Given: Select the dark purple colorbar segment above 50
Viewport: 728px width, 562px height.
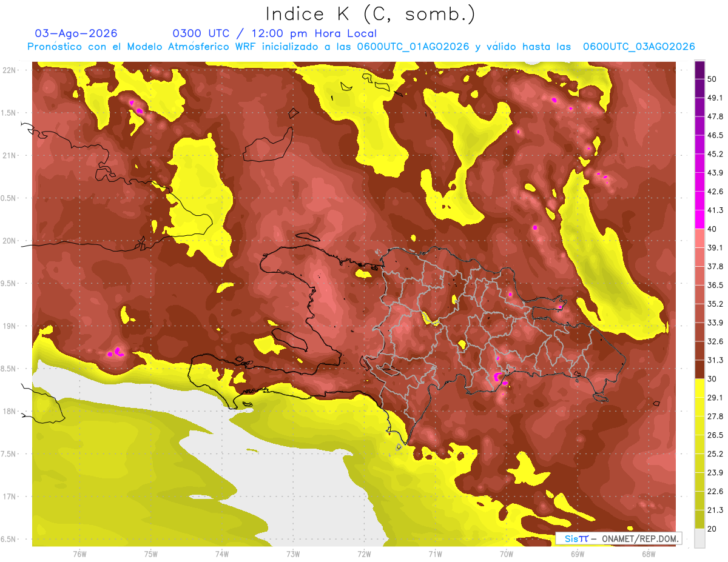Looking at the screenshot, I should coord(699,70).
